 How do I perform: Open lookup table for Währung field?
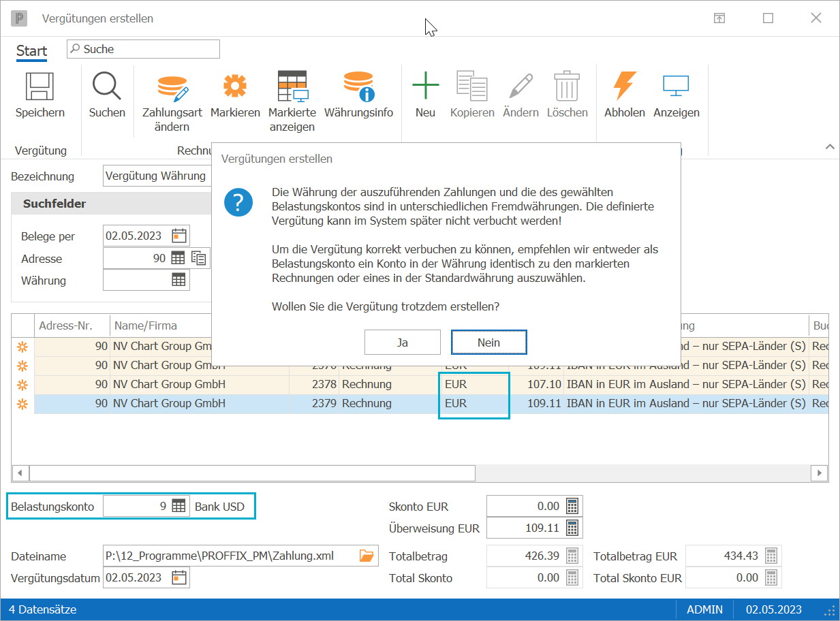(x=178, y=280)
